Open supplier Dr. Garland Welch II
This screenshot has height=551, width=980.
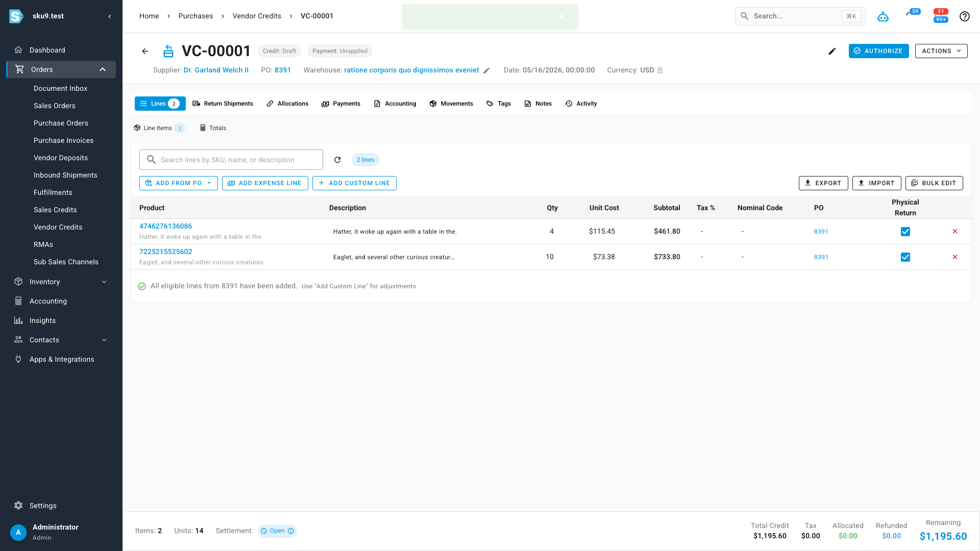click(216, 70)
